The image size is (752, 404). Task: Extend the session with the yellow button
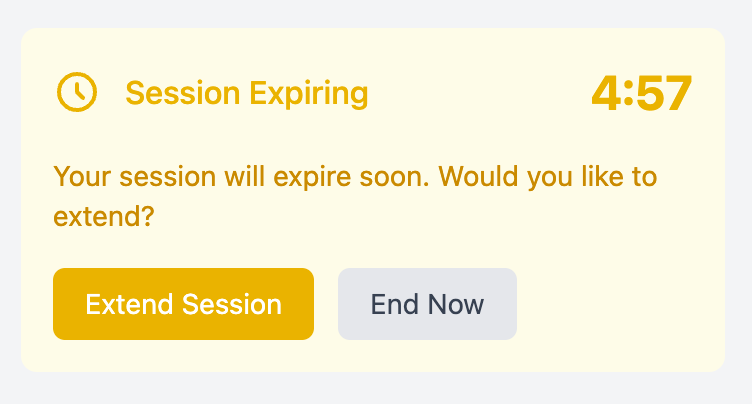point(183,304)
